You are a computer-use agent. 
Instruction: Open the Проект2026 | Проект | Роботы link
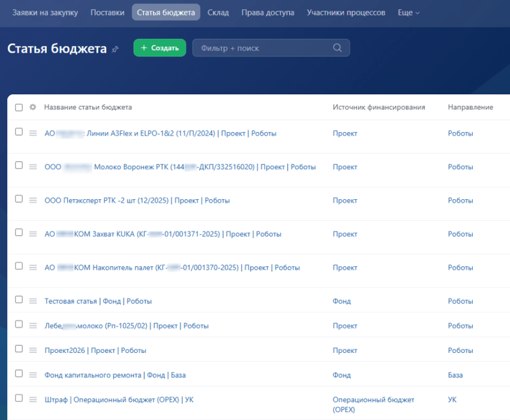(95, 350)
